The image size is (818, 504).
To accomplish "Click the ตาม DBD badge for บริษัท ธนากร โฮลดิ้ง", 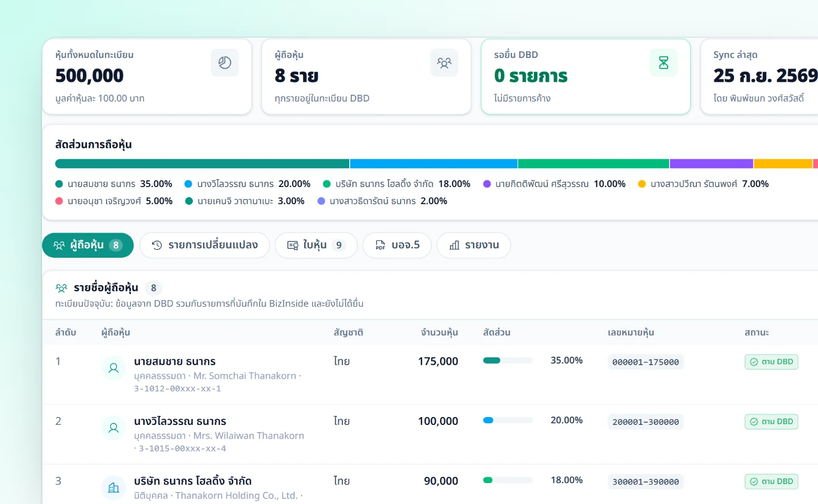I will (x=771, y=481).
